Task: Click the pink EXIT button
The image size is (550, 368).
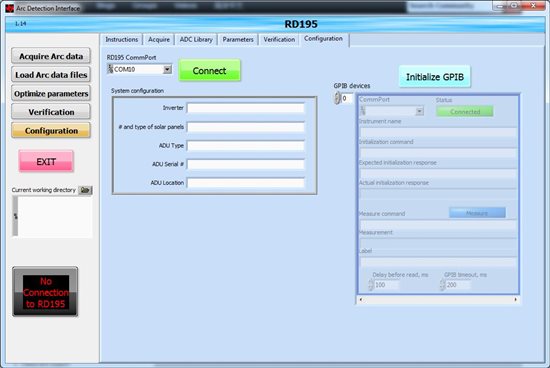Action: coord(46,161)
